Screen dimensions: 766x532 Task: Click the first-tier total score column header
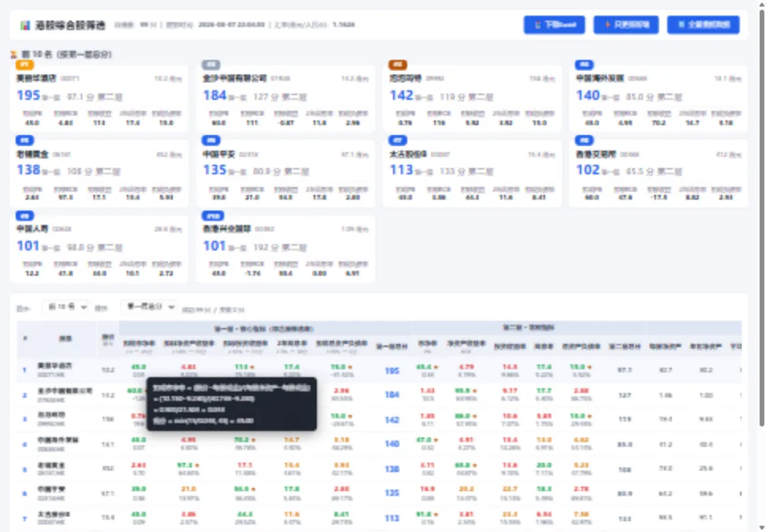pos(392,346)
